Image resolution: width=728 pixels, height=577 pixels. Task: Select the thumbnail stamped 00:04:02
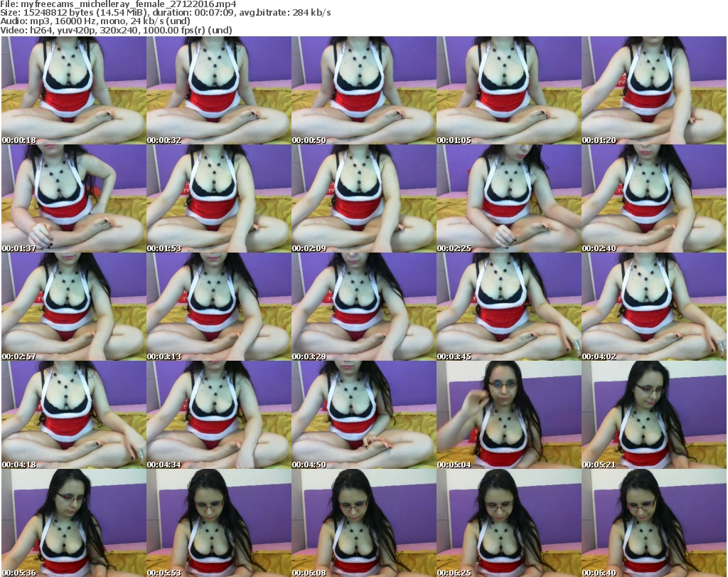[x=654, y=307]
